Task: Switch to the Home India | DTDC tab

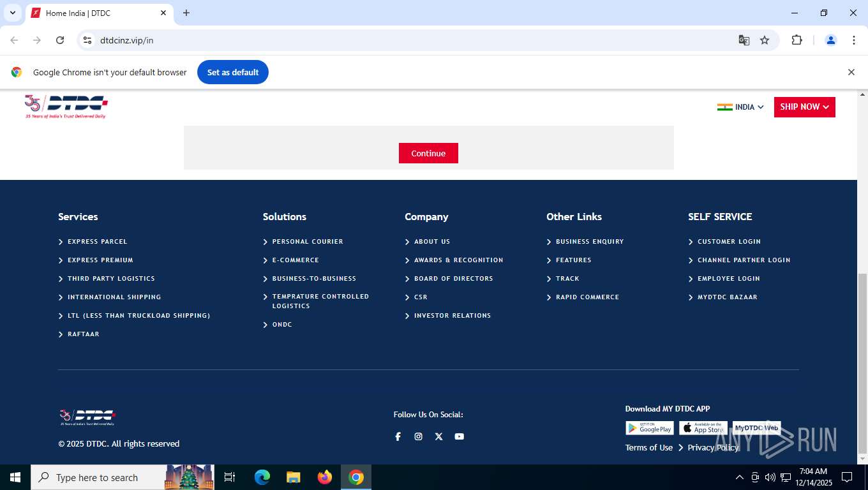Action: click(x=99, y=13)
